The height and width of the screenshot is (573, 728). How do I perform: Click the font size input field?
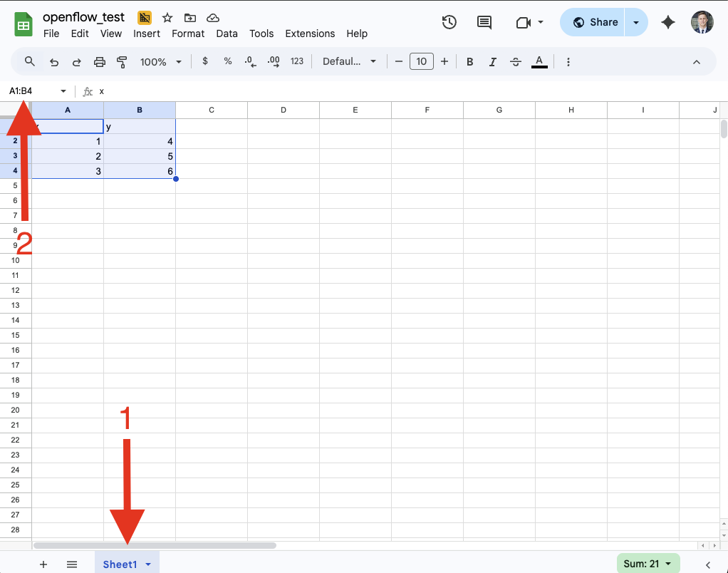[422, 62]
